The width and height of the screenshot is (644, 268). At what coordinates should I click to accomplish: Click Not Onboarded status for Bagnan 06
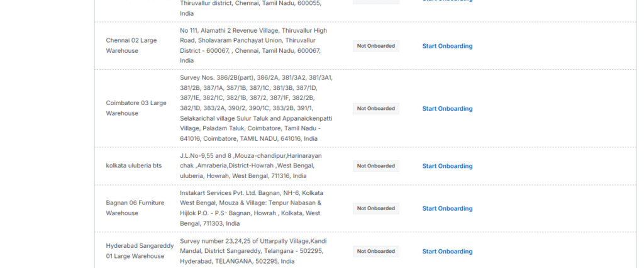375,208
